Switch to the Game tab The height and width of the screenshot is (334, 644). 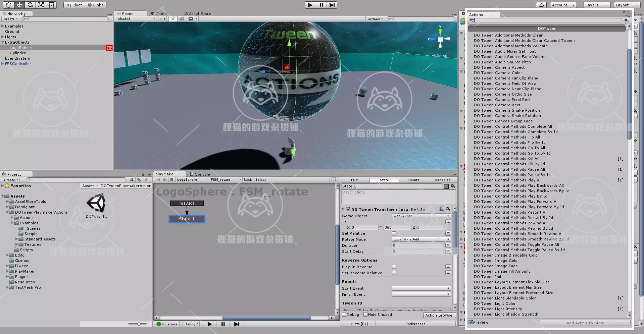click(159, 14)
